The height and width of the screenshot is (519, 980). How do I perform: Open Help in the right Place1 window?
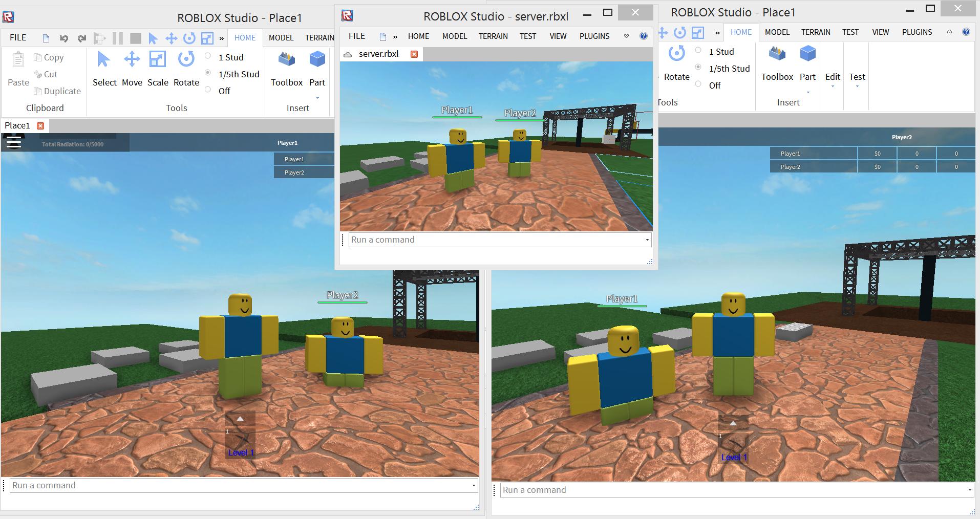tap(966, 32)
